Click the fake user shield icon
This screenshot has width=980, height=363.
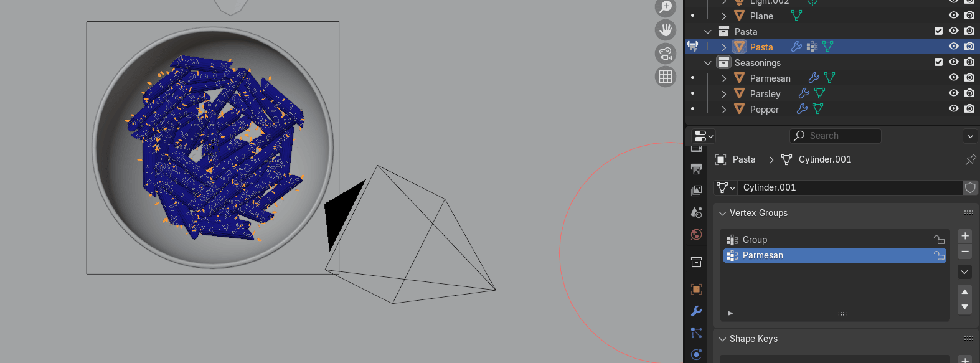(970, 187)
